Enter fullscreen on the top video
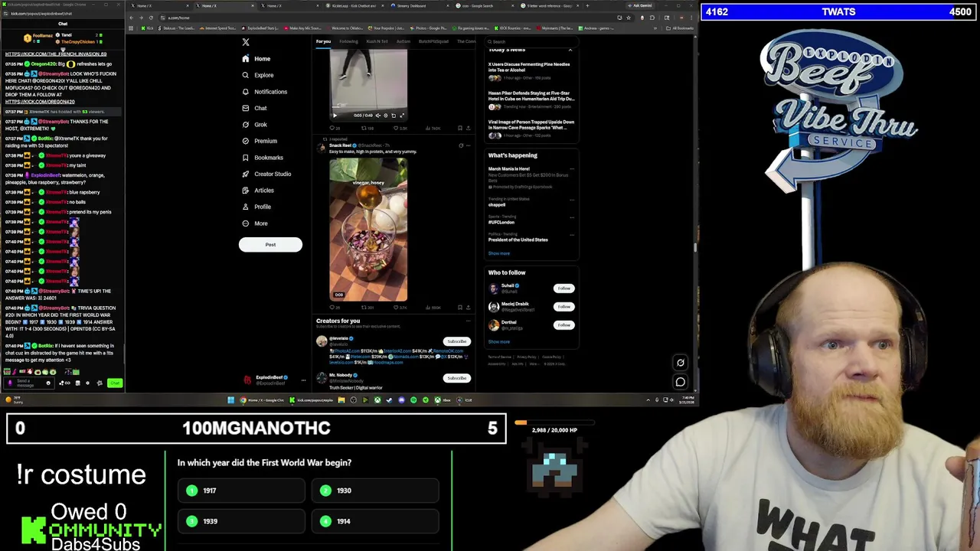Image resolution: width=980 pixels, height=551 pixels. click(402, 116)
